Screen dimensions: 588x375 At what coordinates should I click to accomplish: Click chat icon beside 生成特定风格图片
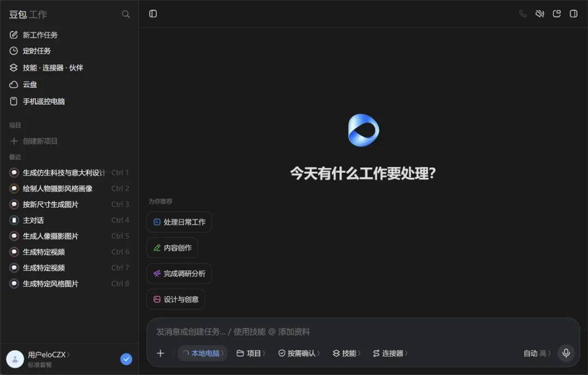pyautogui.click(x=14, y=283)
